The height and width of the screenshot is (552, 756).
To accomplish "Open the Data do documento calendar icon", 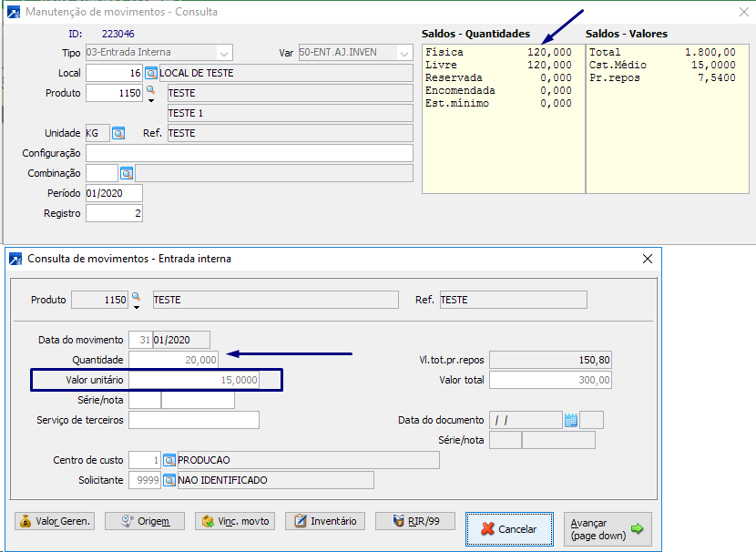I will pos(571,420).
